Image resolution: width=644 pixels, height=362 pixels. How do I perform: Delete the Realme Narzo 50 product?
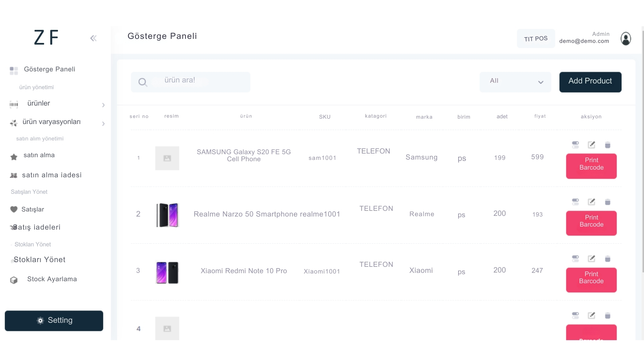pos(607,202)
